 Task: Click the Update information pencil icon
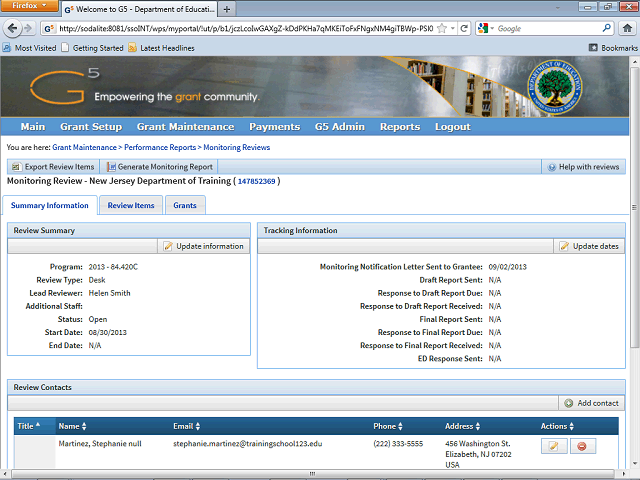click(x=168, y=246)
